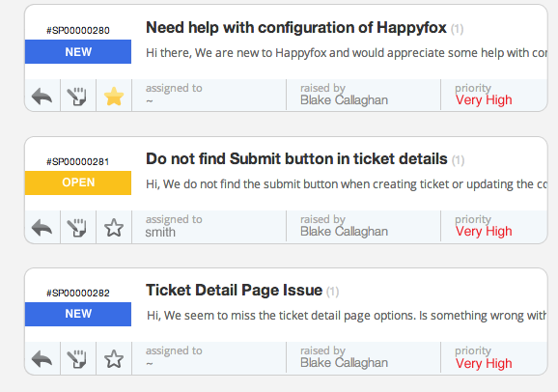The height and width of the screenshot is (392, 558).
Task: Change assignee 'smith' on ticket #SP00000281
Action: [x=160, y=232]
